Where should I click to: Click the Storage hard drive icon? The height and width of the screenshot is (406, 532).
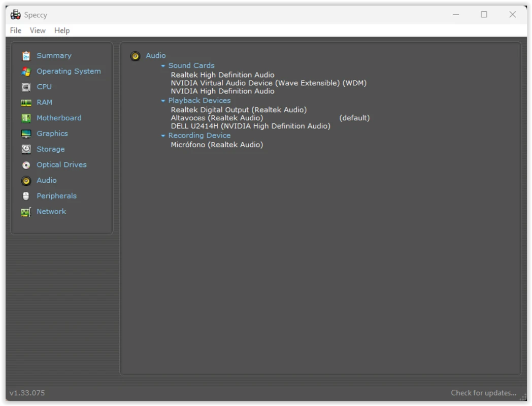tap(26, 149)
